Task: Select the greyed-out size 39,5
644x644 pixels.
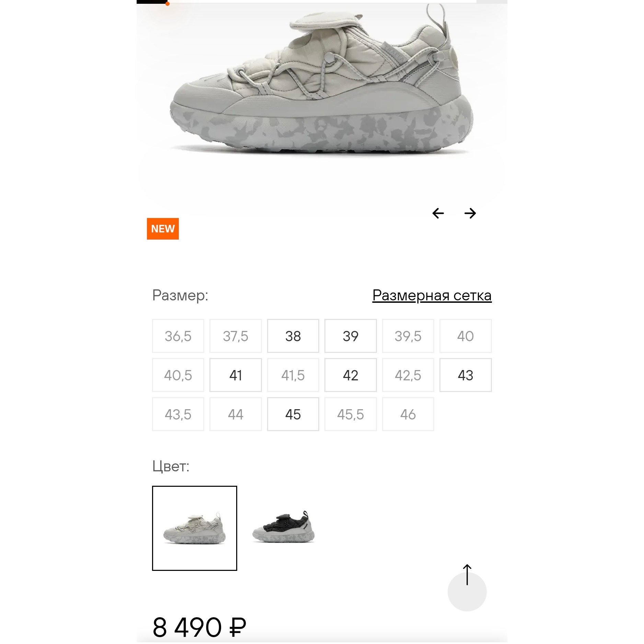Action: pos(408,336)
